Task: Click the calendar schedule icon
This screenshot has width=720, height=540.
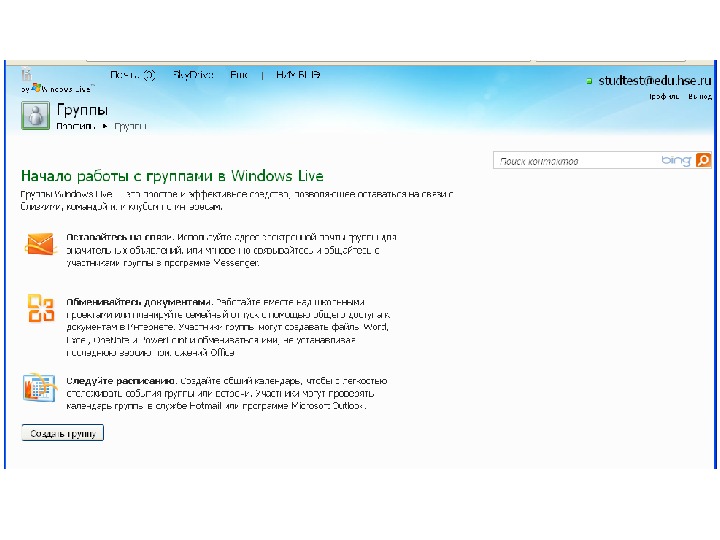Action: coord(39,387)
